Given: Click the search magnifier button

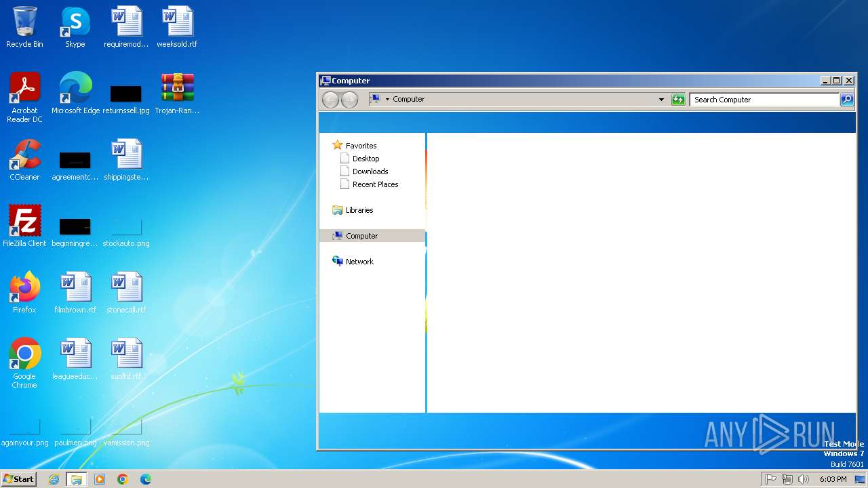Looking at the screenshot, I should pos(847,100).
